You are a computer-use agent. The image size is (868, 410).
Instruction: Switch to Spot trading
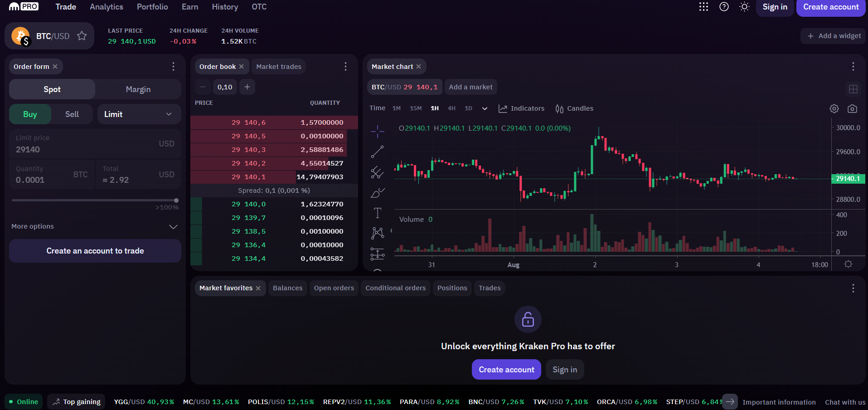click(x=52, y=89)
